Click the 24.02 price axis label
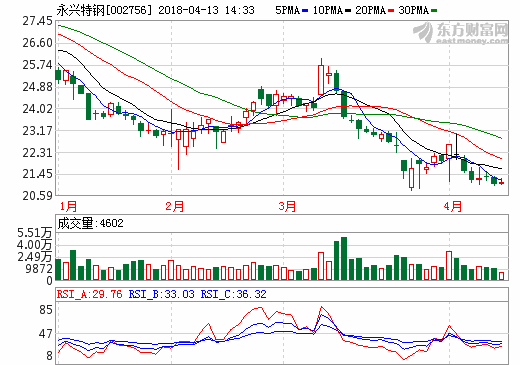The width and height of the screenshot is (520, 365). point(37,109)
